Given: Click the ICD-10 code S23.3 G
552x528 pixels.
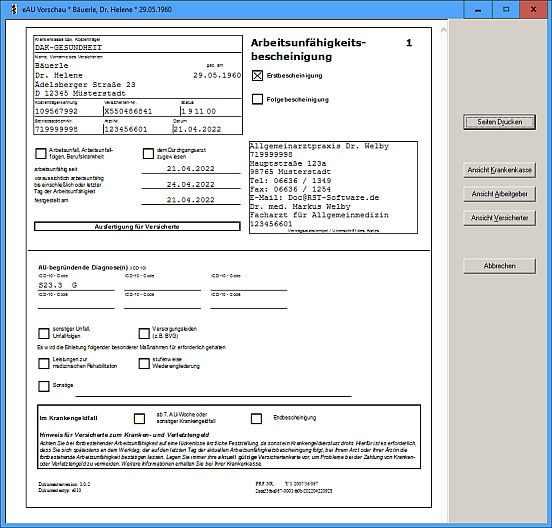Looking at the screenshot, I should [58, 285].
